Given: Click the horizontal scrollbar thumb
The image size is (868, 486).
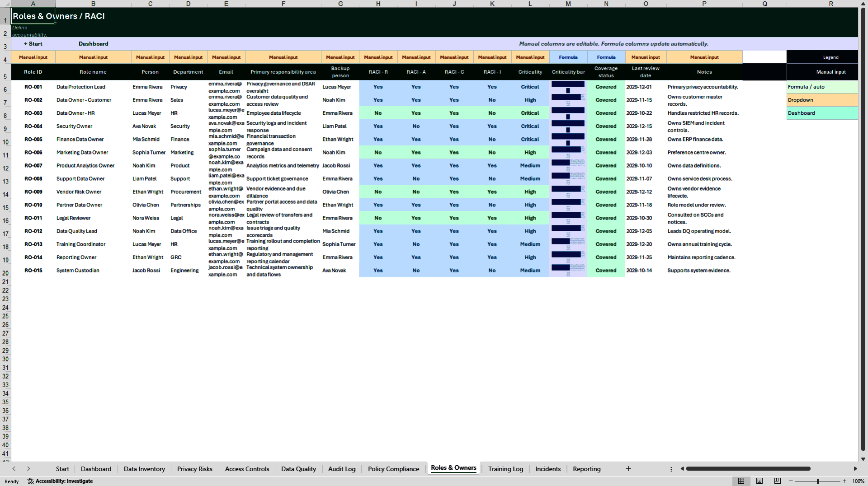Looking at the screenshot, I should pyautogui.click(x=748, y=469).
